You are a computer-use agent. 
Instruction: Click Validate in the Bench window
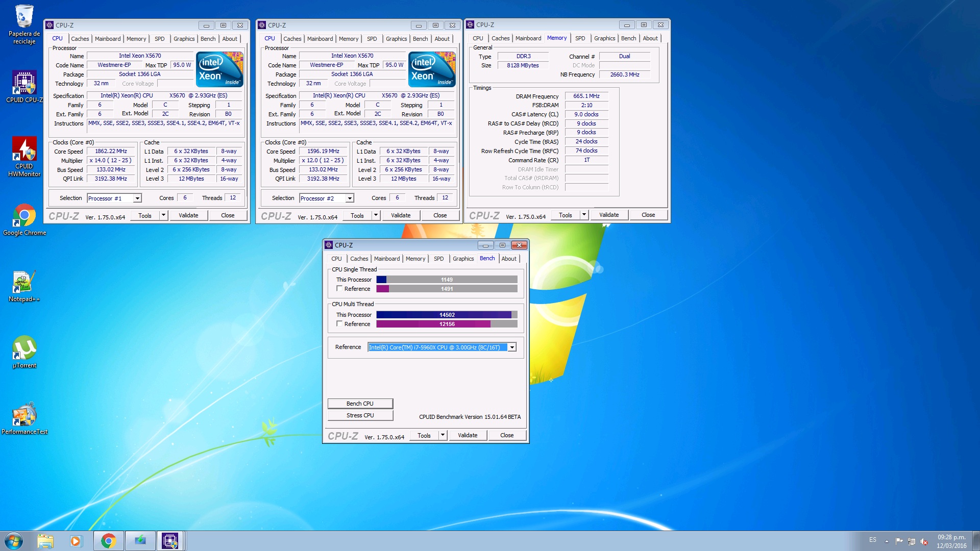point(468,435)
